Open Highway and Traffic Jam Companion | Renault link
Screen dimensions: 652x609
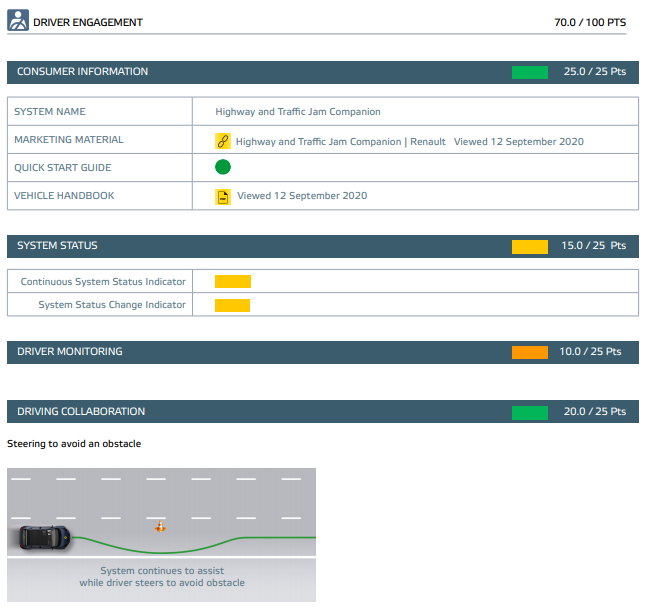[341, 142]
